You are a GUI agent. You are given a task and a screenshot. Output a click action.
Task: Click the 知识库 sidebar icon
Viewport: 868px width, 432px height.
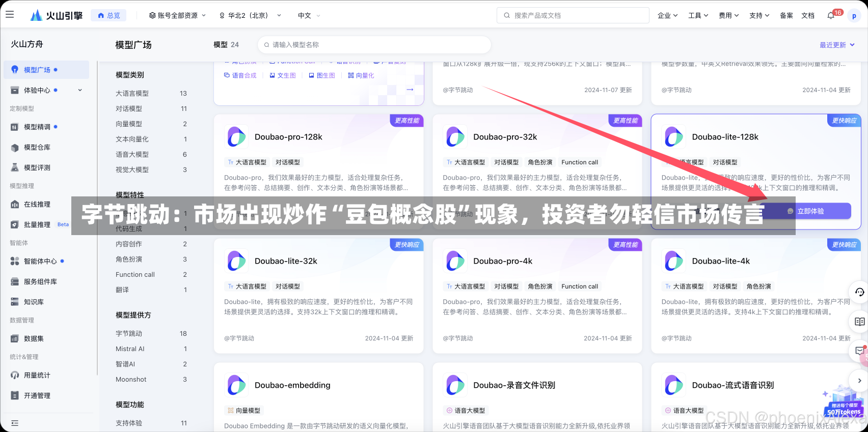(15, 302)
